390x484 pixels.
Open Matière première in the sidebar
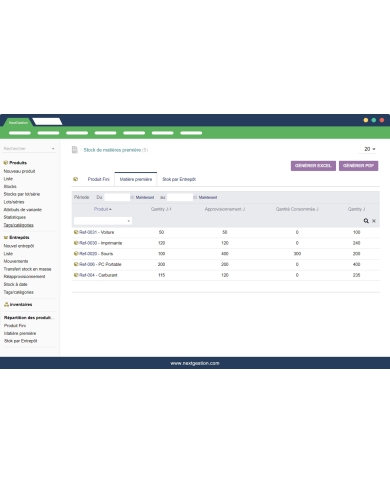tap(20, 333)
